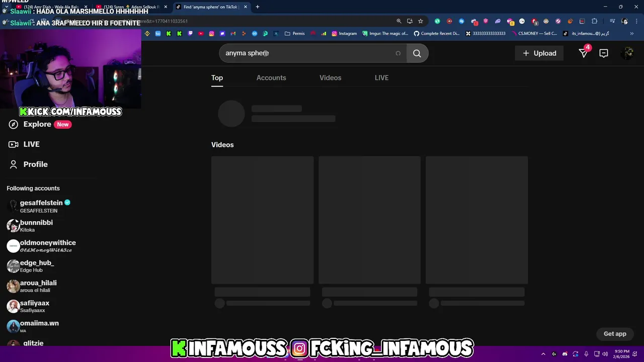Open the CS.MONEY bookmark
This screenshot has height=362, width=644.
coord(533,34)
